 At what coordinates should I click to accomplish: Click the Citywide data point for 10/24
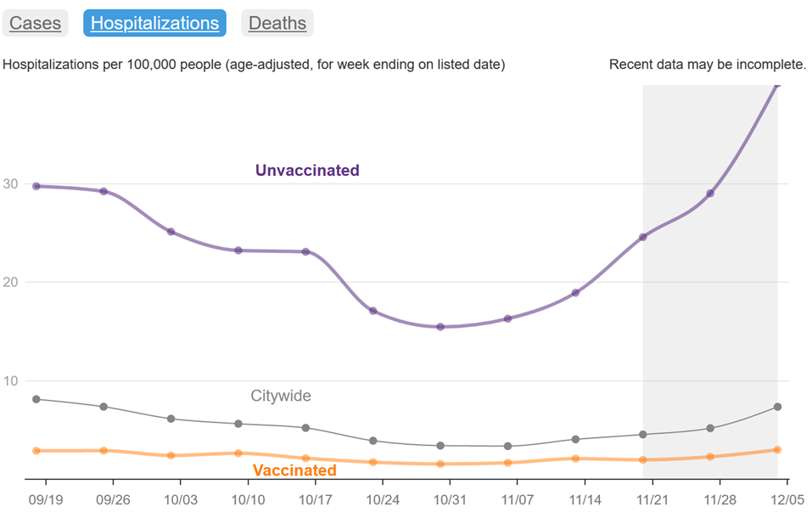point(372,441)
